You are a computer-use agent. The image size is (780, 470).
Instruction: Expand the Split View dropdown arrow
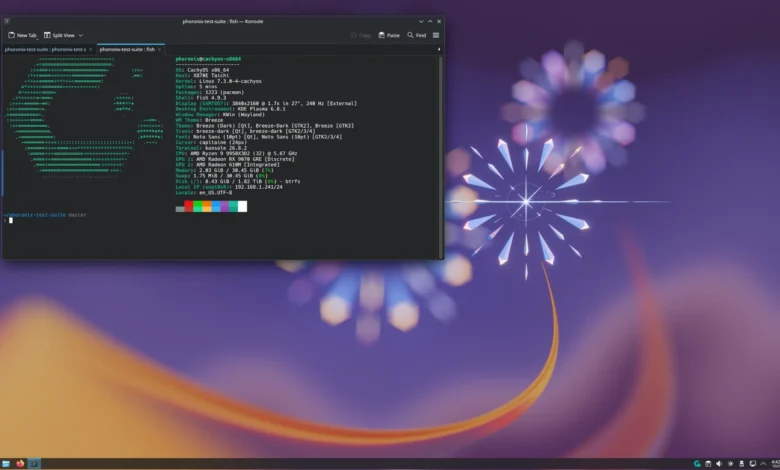(81, 35)
